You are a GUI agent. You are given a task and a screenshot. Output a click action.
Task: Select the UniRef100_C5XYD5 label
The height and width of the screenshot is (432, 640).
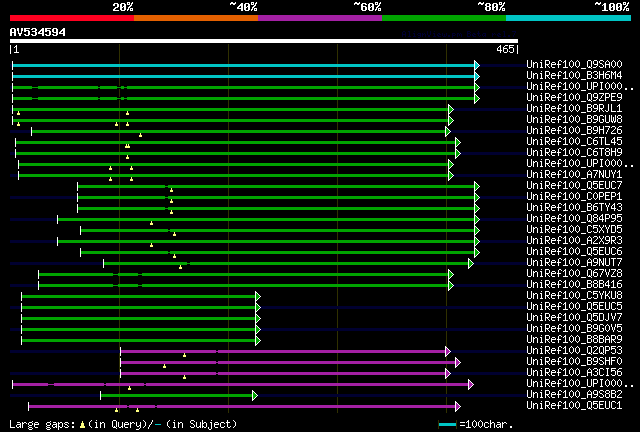574,229
